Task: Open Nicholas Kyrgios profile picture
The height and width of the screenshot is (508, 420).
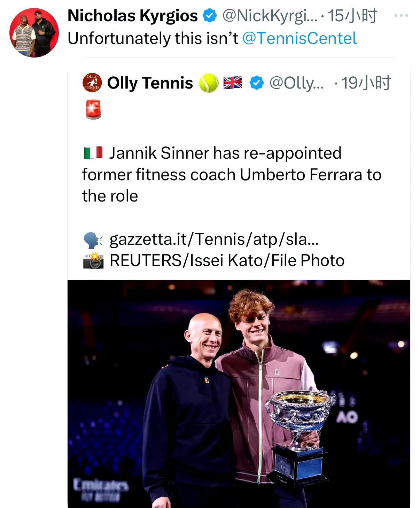Action: pyautogui.click(x=34, y=33)
